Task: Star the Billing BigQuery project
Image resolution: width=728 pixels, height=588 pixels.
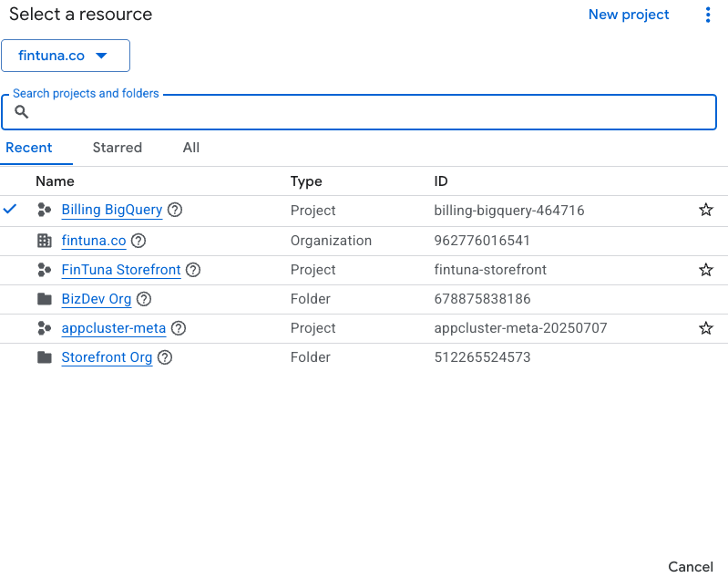Action: pos(706,210)
